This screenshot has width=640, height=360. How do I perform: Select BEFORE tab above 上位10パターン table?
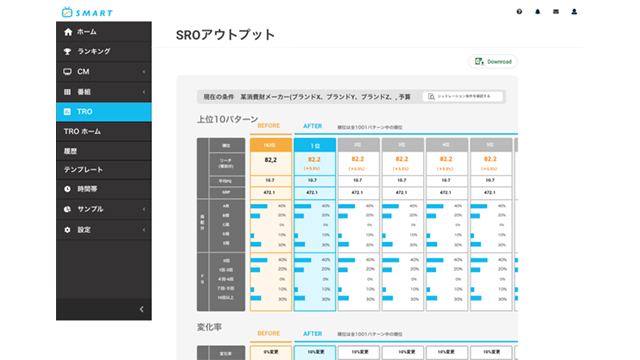[x=269, y=126]
